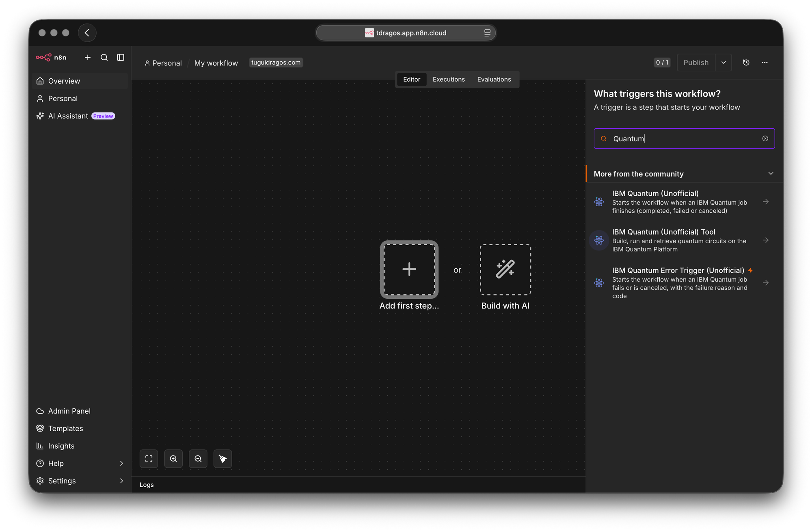The image size is (812, 531).
Task: Collapse More from the community section
Action: (x=771, y=174)
